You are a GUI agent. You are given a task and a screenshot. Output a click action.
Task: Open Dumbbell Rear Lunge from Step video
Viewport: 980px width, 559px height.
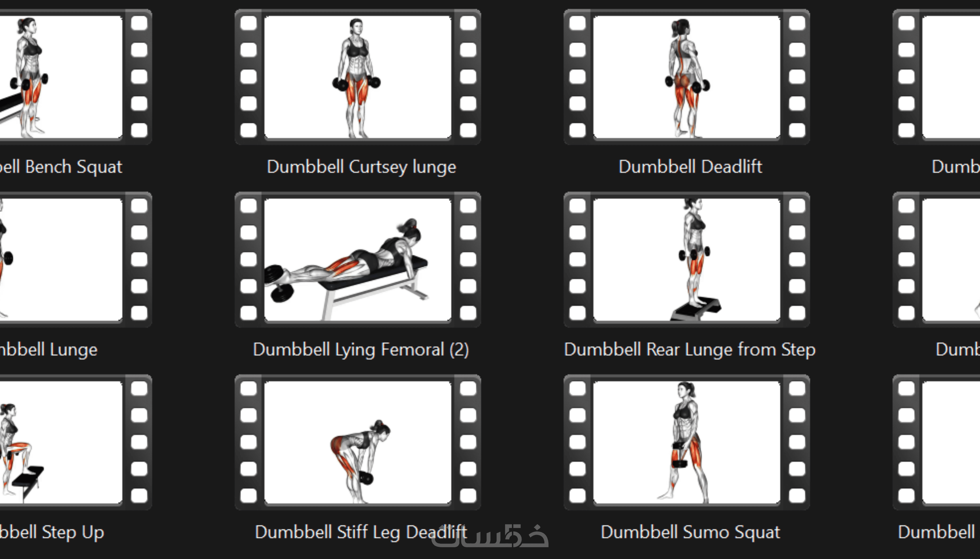coord(687,260)
